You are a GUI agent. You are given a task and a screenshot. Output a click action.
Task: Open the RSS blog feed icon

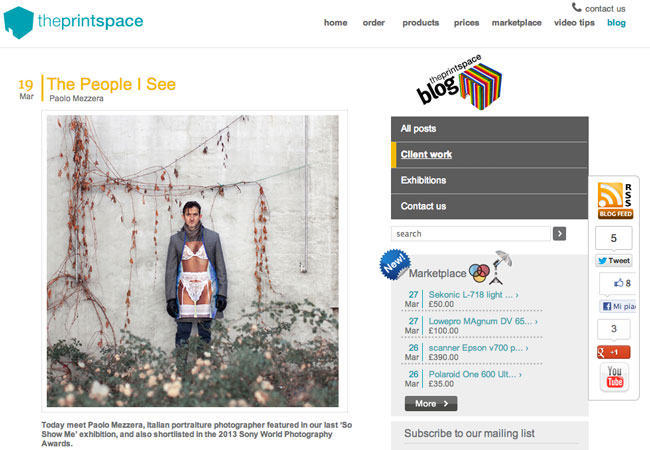[x=615, y=201]
